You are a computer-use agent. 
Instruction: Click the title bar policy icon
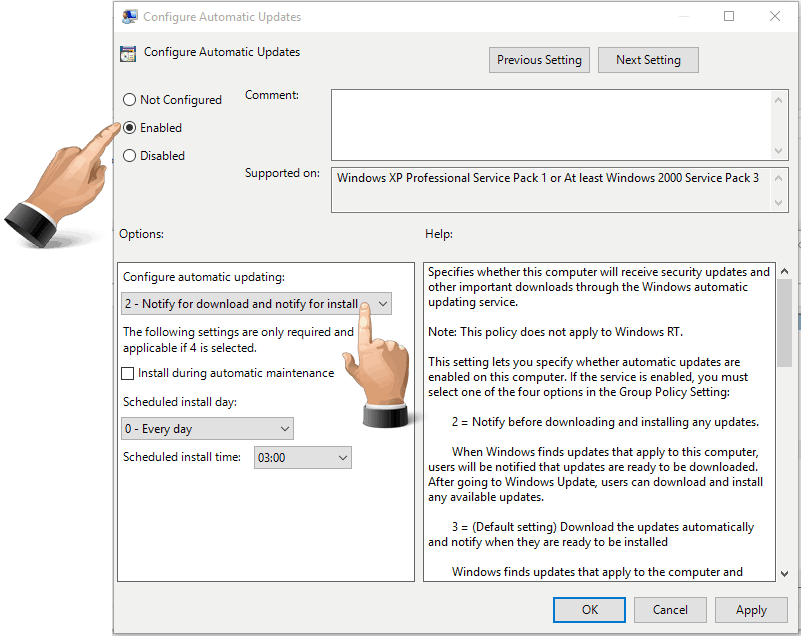pos(130,17)
